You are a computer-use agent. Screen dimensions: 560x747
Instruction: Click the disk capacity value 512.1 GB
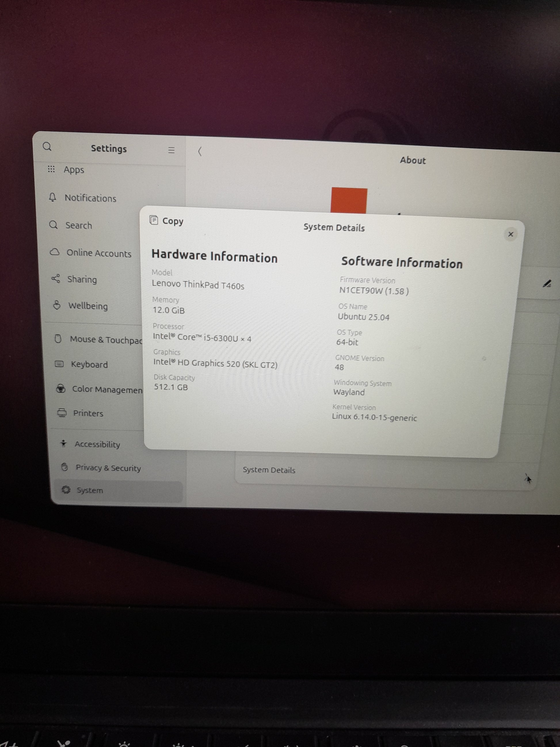(171, 387)
